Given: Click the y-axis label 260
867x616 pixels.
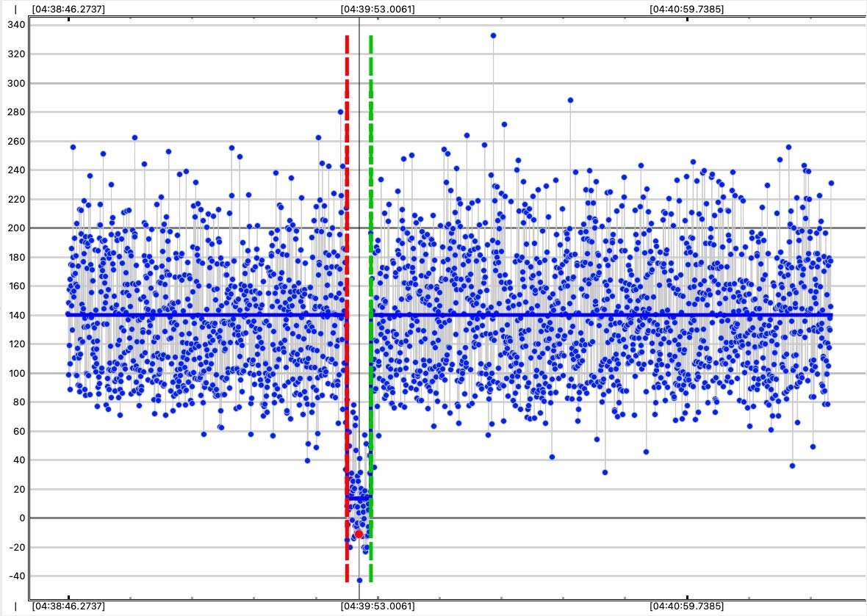Looking at the screenshot, I should [17, 141].
